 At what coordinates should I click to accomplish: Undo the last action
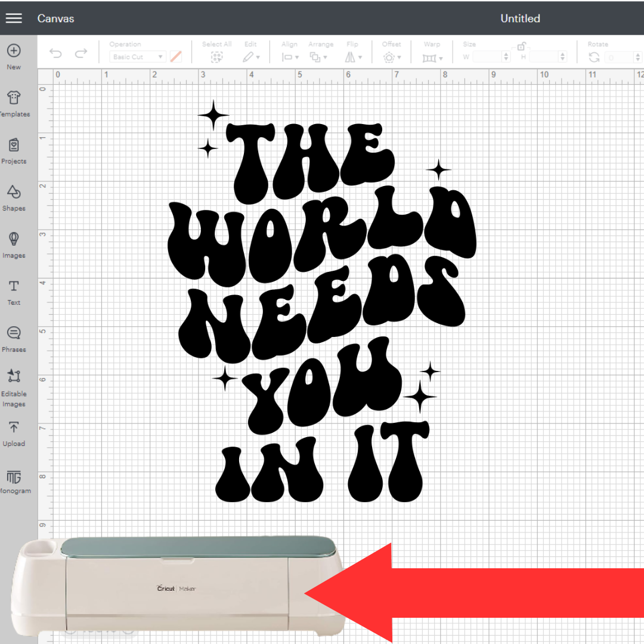[x=55, y=53]
